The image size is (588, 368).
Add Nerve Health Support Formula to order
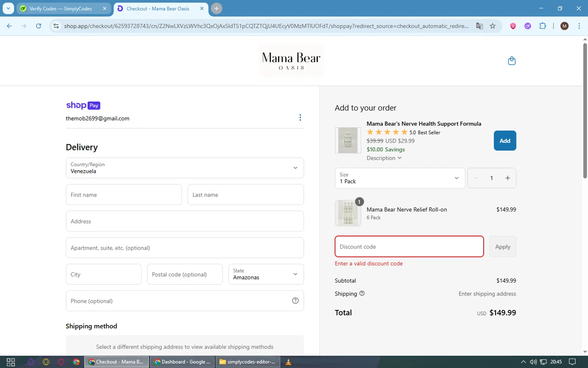pyautogui.click(x=505, y=140)
